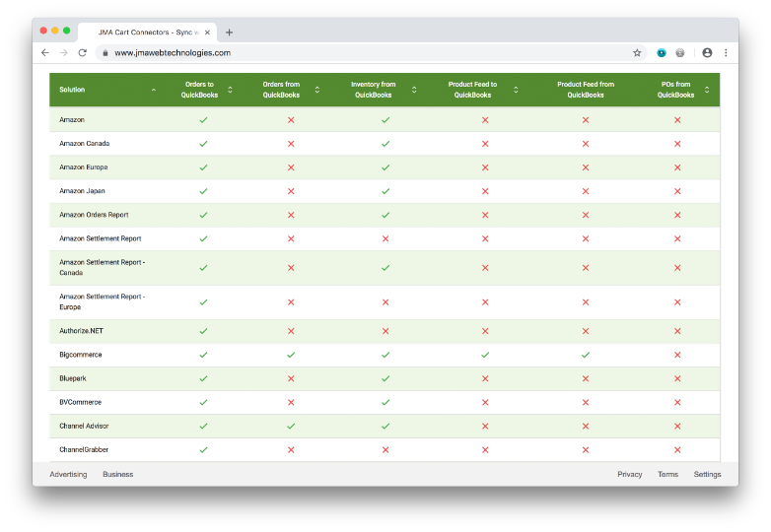Go back with the browser back arrow
This screenshot has height=532, width=771.
[x=45, y=52]
